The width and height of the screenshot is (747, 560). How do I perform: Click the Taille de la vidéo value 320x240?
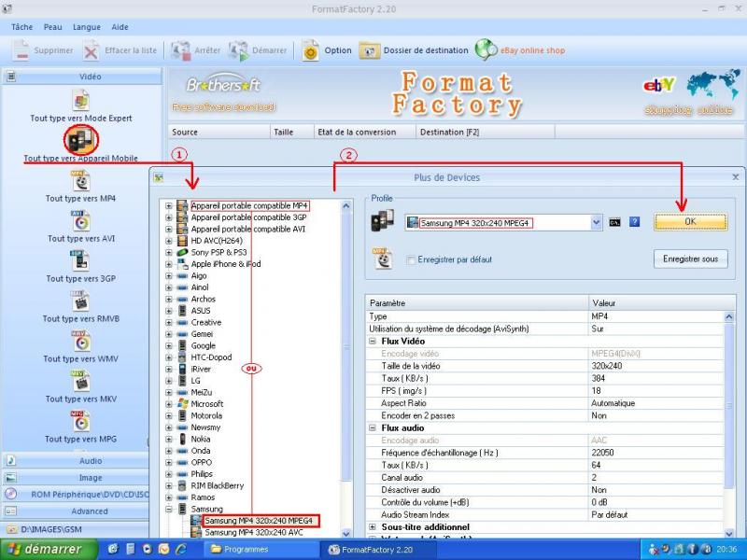click(x=606, y=366)
